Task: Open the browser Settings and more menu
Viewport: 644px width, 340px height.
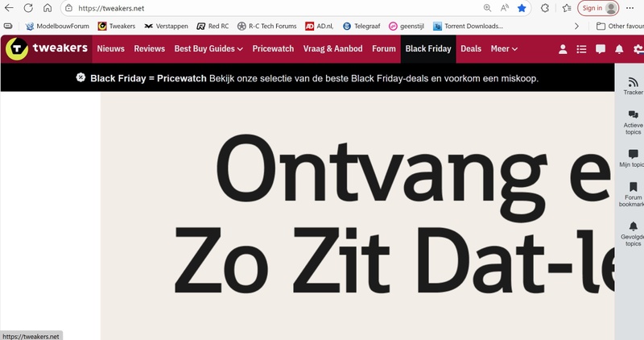Action: point(630,8)
